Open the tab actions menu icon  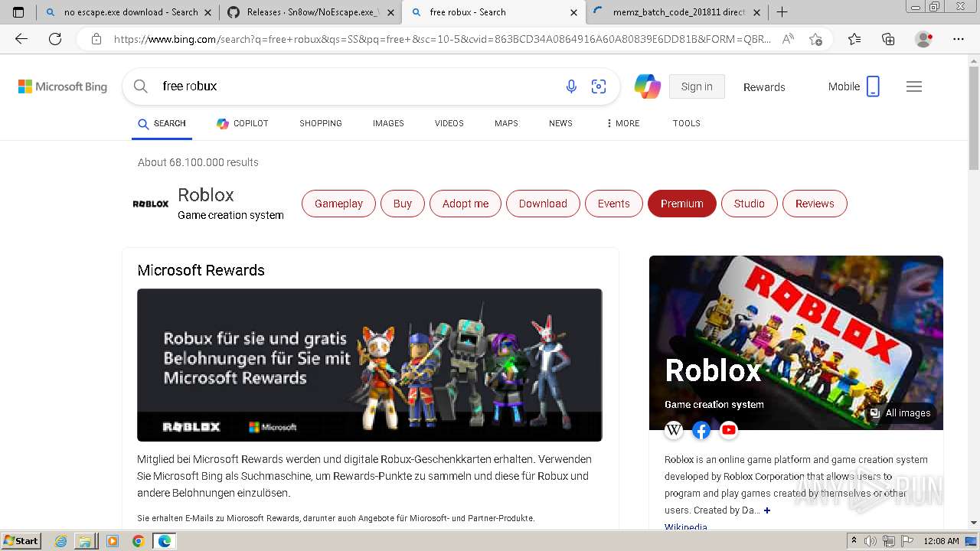click(x=18, y=12)
